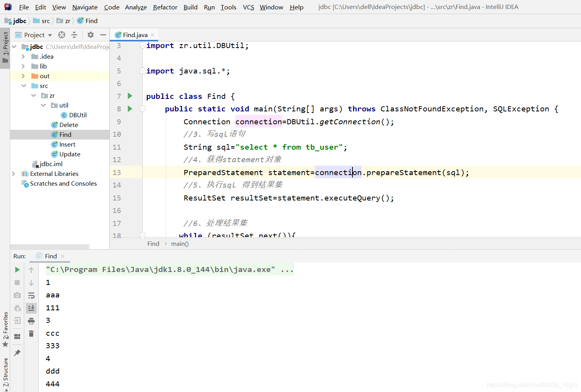Open the Tools menu
The height and width of the screenshot is (392, 581).
(229, 7)
